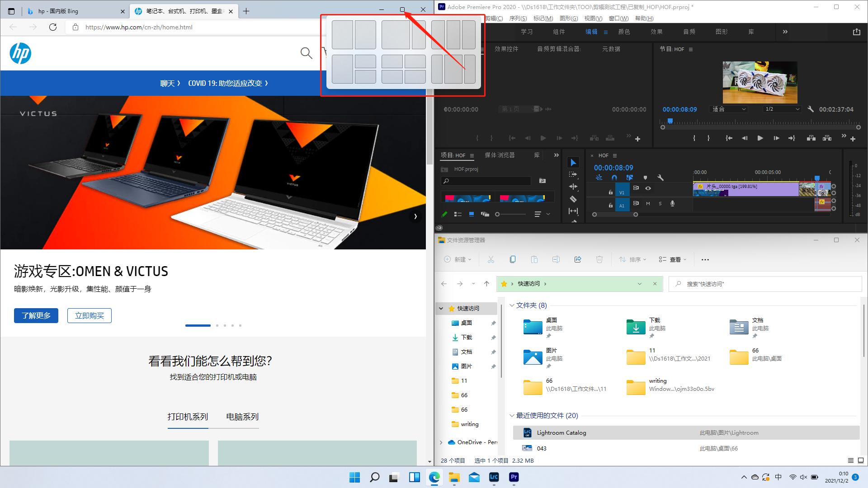
Task: Open the 1/2 playback resolution dropdown
Action: tap(782, 109)
